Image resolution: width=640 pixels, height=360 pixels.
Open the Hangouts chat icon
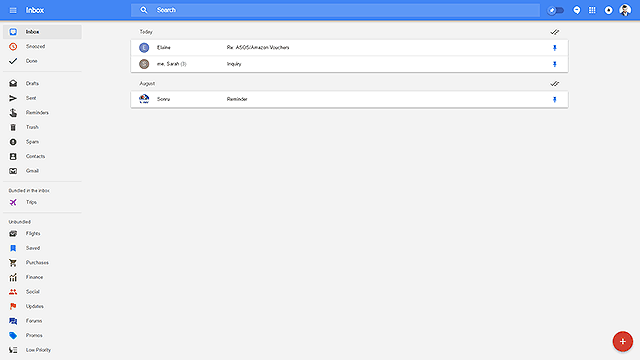pos(577,10)
